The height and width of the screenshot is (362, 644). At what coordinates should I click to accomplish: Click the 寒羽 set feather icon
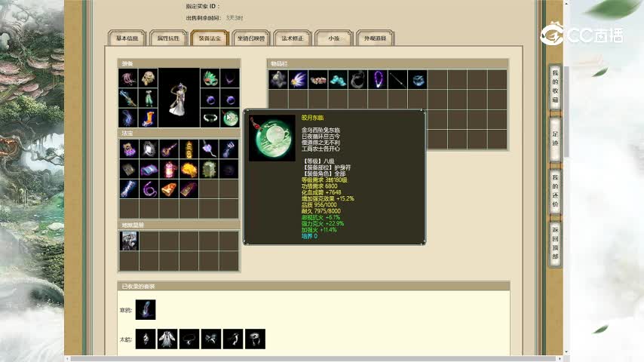(146, 309)
